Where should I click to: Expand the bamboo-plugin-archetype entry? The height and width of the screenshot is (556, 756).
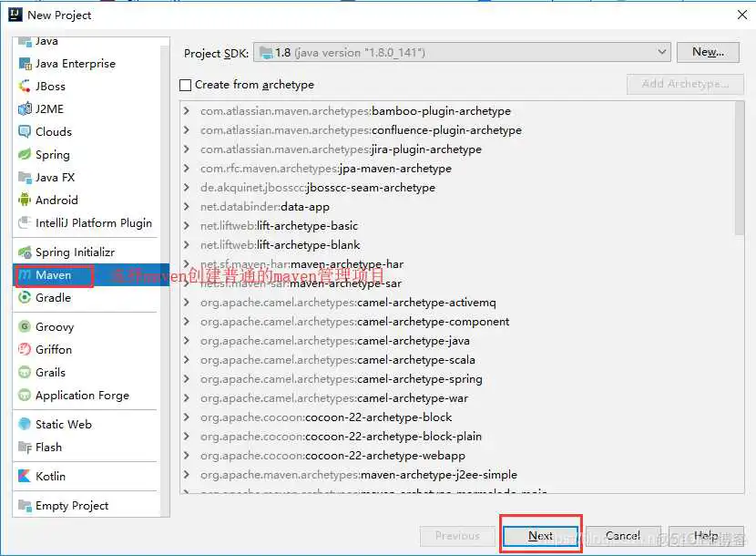pyautogui.click(x=187, y=111)
